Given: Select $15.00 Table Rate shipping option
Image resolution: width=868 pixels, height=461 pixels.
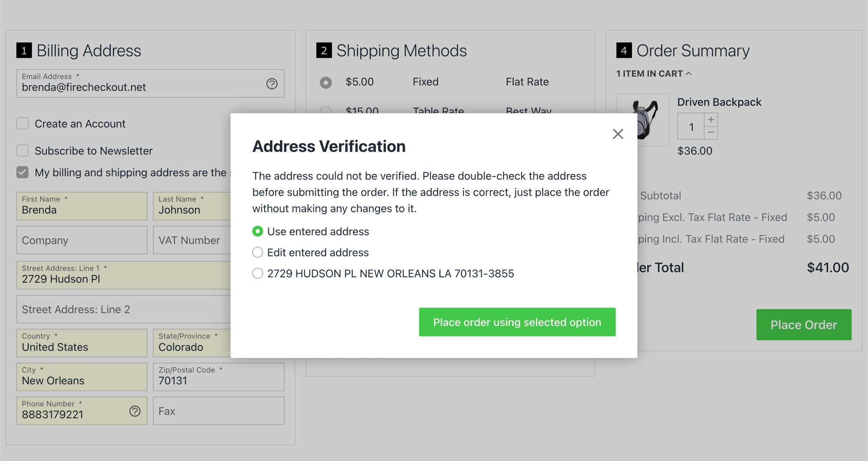Looking at the screenshot, I should pos(326,110).
